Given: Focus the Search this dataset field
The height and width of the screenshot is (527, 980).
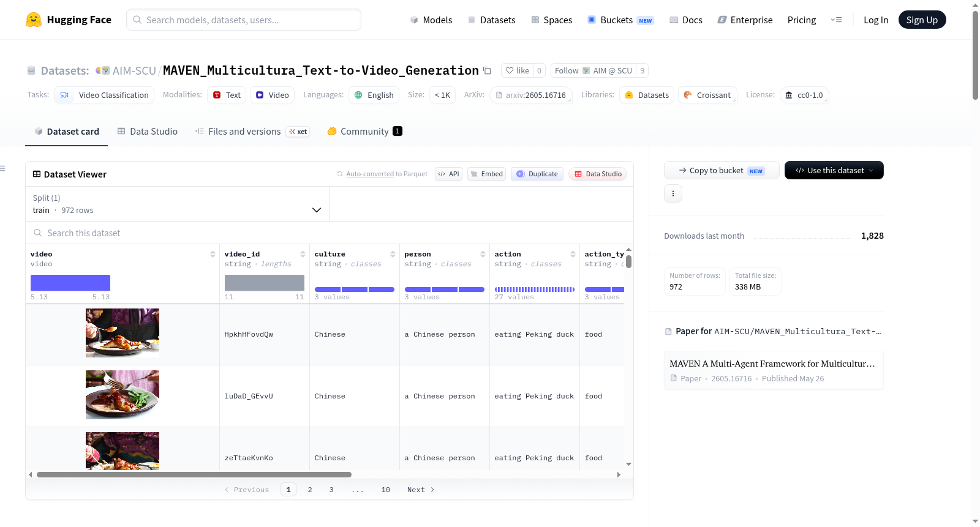Looking at the screenshot, I should pos(330,233).
